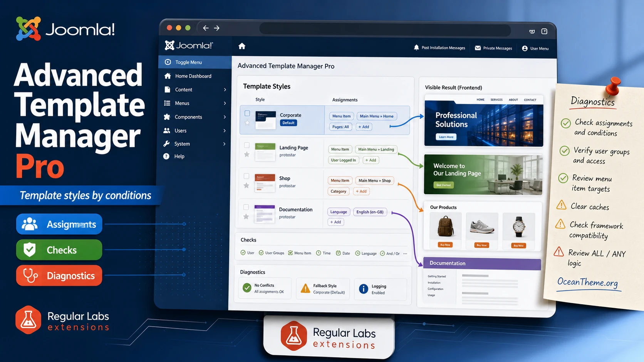This screenshot has height=362, width=644.
Task: Open the sneaker product image
Action: point(482,226)
